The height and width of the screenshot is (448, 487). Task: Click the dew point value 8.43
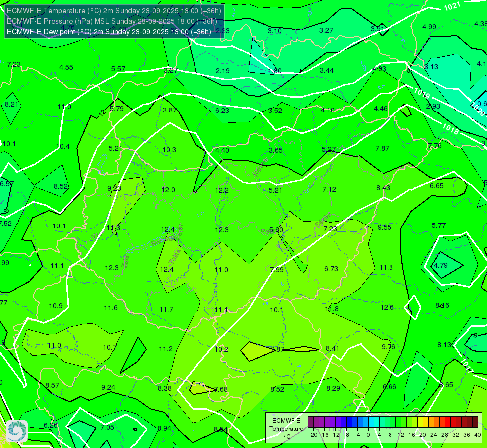383,188
